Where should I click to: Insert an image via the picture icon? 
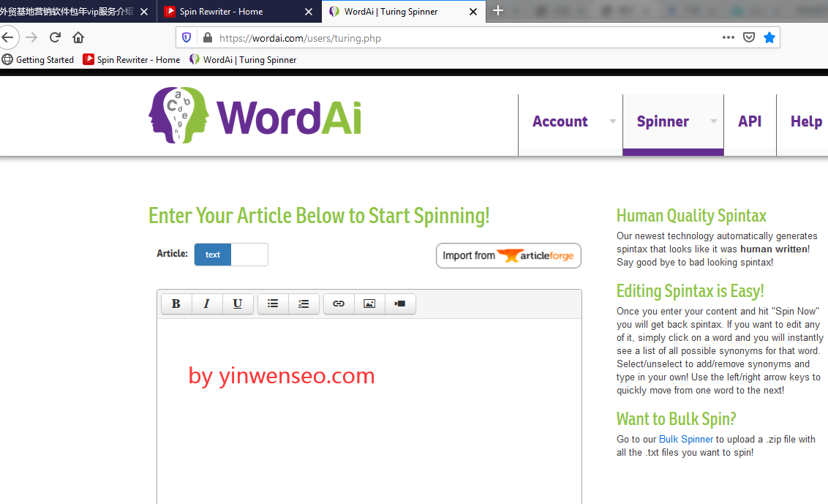[369, 304]
